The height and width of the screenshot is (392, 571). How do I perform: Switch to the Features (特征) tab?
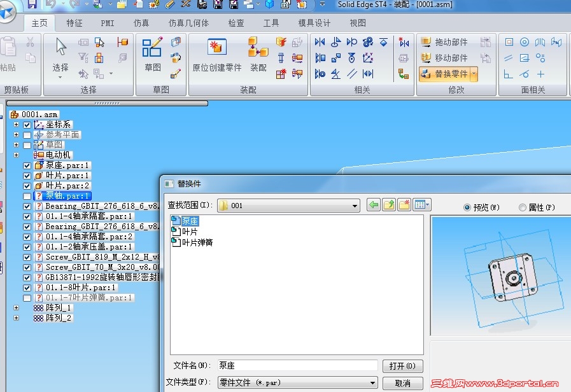[74, 23]
